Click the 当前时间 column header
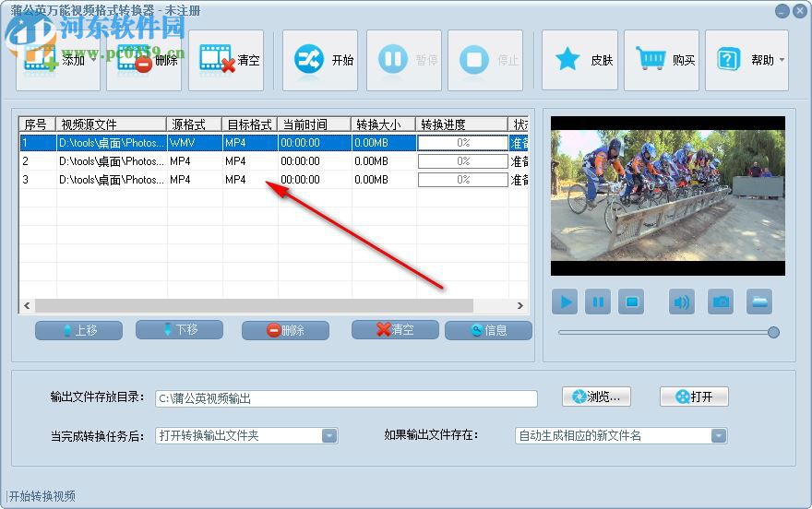Viewport: 812px width, 509px height. pyautogui.click(x=315, y=124)
